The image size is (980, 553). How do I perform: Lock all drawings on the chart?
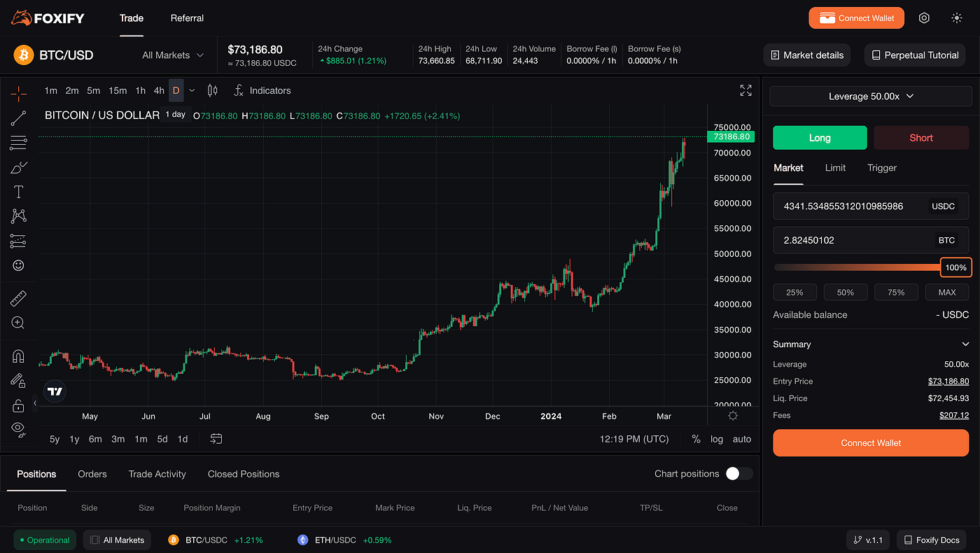coord(17,405)
